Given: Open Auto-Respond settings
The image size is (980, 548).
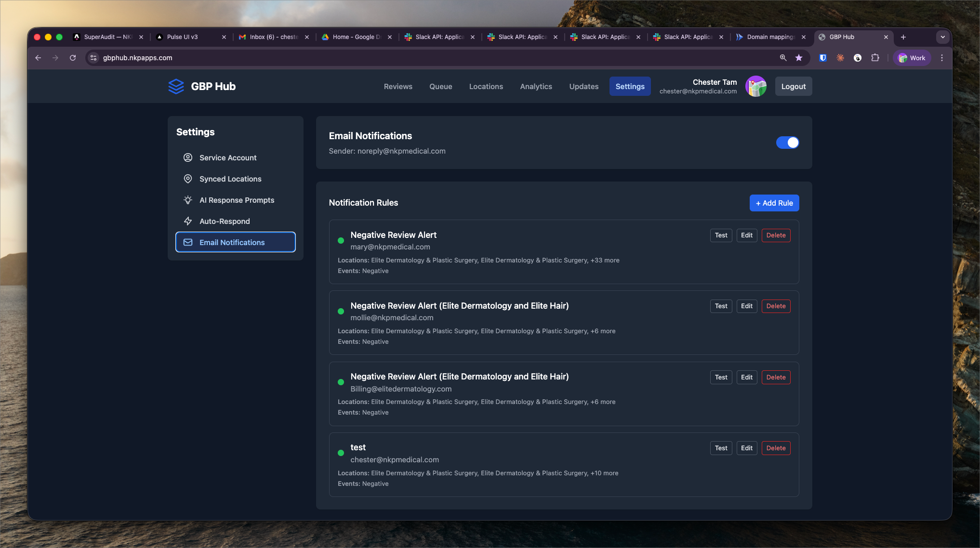Looking at the screenshot, I should [x=225, y=222].
